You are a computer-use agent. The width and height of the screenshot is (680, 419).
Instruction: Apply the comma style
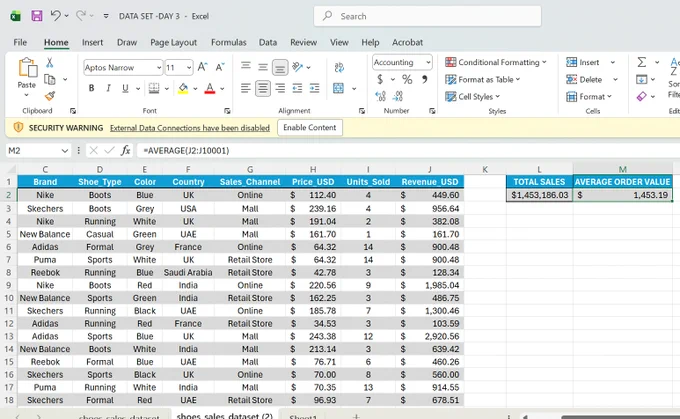425,79
